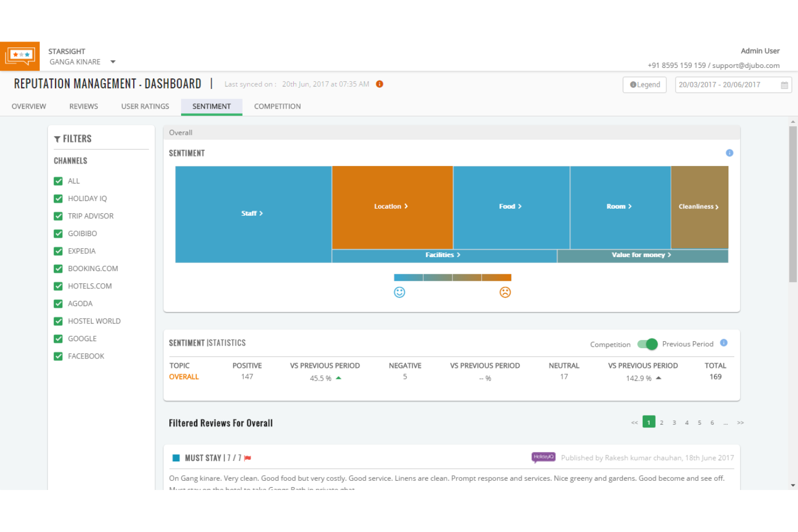Expand the Staff sentiment topic
This screenshot has width=798, height=532.
click(x=252, y=213)
